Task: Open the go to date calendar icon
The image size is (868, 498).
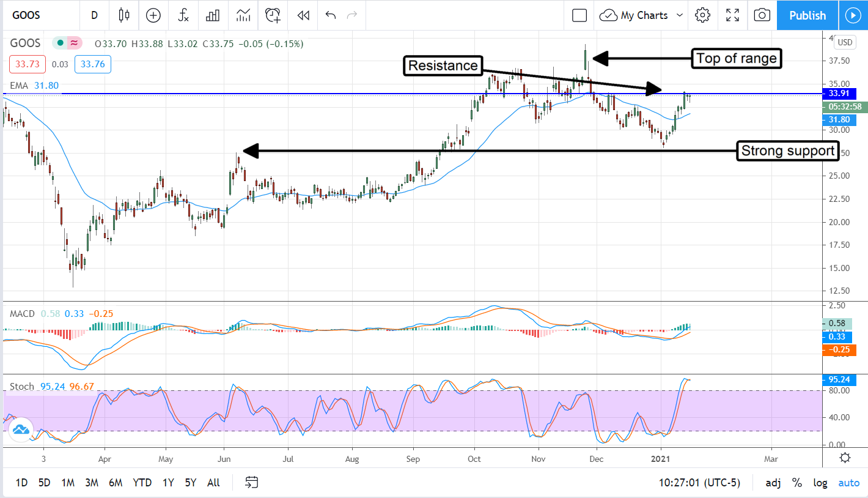Action: pos(252,483)
